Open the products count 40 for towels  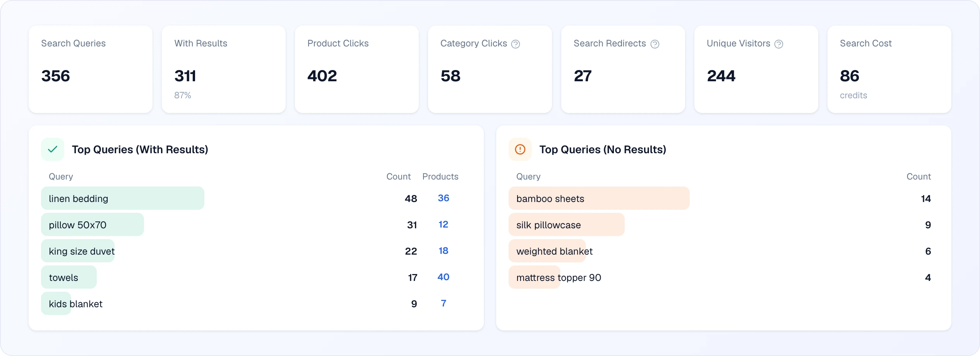[x=444, y=277]
